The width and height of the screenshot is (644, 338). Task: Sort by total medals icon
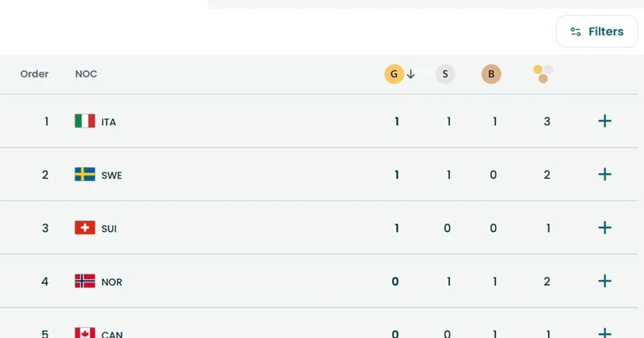click(543, 74)
